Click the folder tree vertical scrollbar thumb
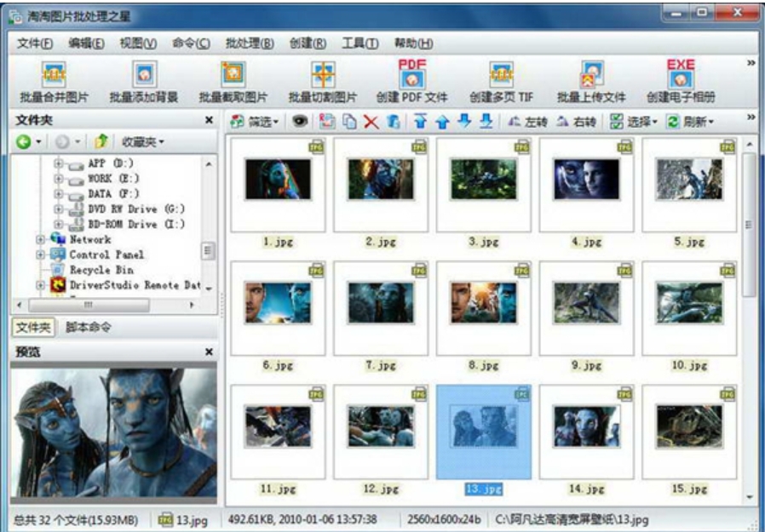Image resolution: width=765 pixels, height=532 pixels. [209, 251]
